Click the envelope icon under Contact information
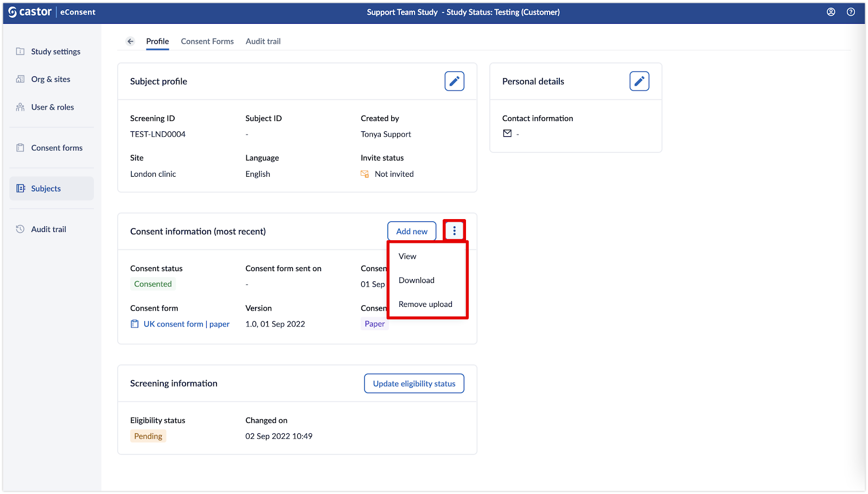The width and height of the screenshot is (868, 494). (507, 133)
